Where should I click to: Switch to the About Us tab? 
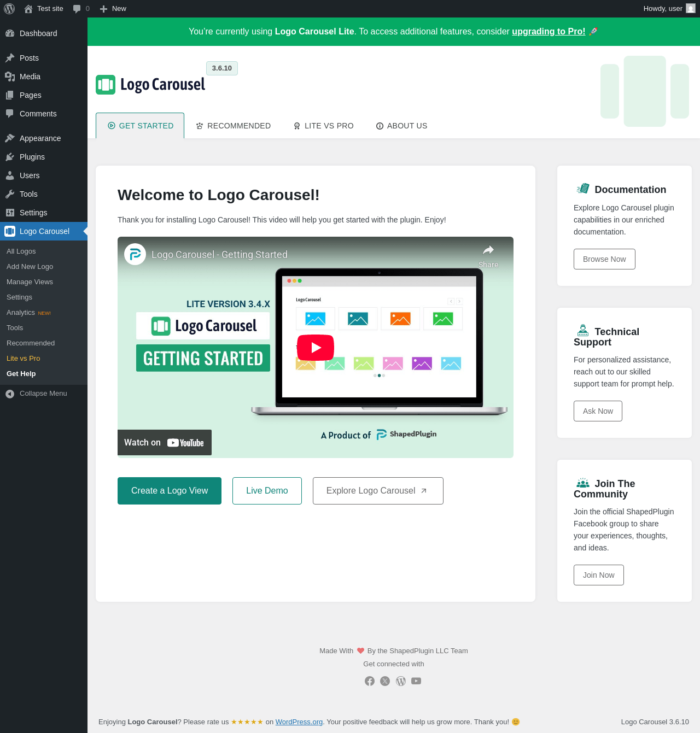(401, 126)
